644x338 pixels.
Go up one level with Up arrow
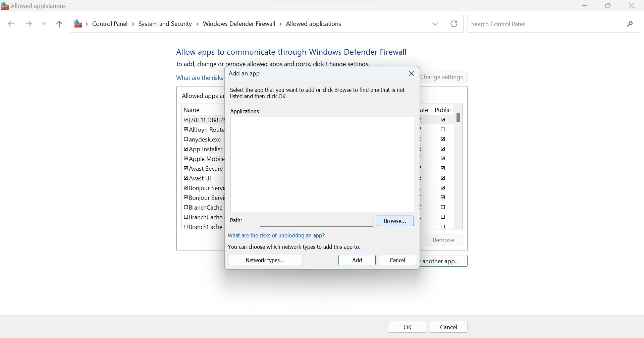59,24
